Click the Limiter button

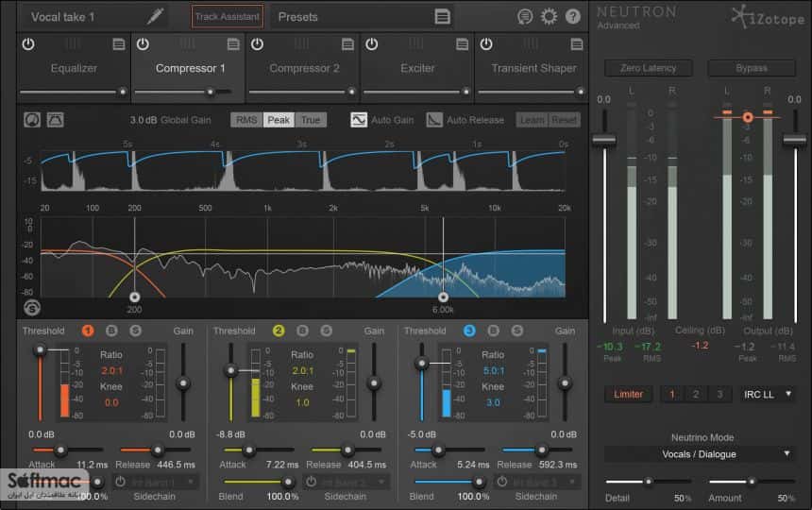coord(628,394)
